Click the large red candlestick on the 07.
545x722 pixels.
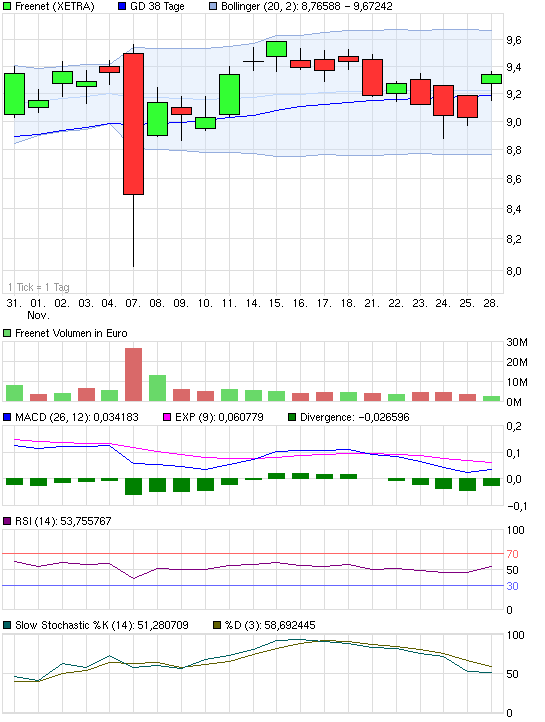(x=133, y=124)
